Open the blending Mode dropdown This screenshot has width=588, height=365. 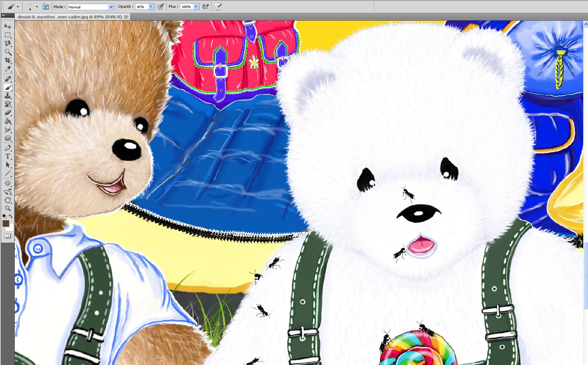tap(111, 7)
